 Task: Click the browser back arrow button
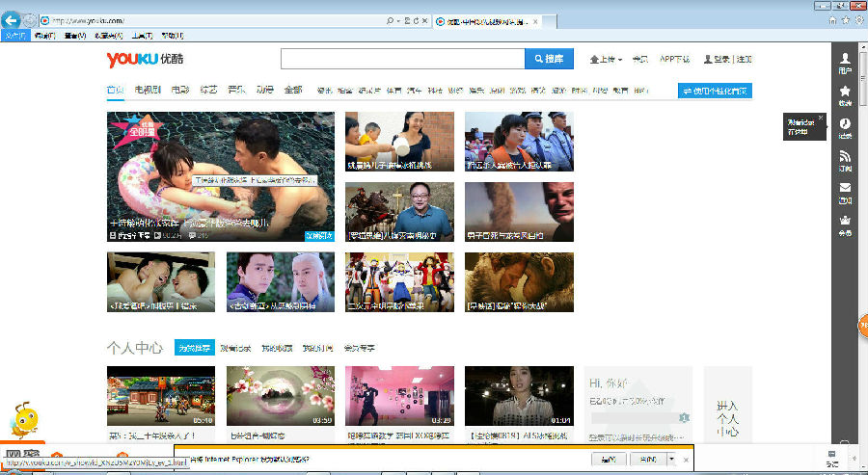[13, 20]
